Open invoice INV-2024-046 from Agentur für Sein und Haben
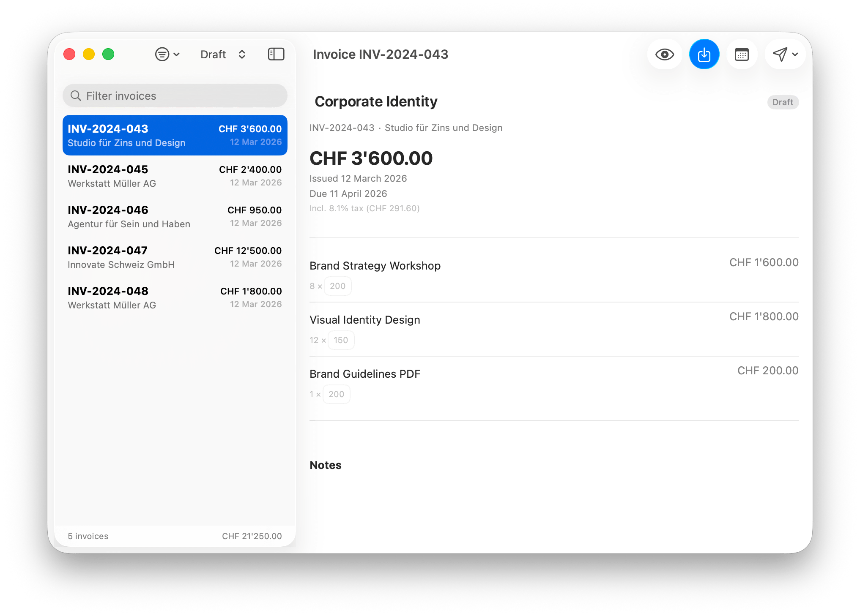Screen dimensions: 860x616 pos(175,216)
